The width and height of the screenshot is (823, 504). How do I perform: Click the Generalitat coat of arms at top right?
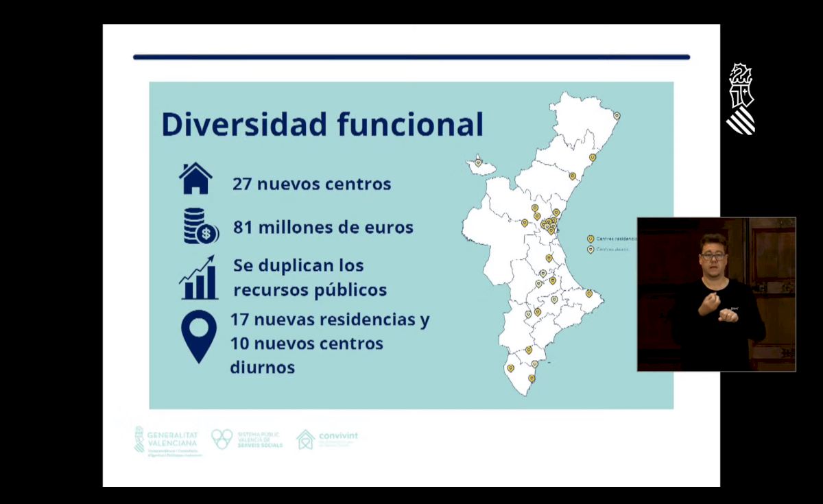point(741,99)
